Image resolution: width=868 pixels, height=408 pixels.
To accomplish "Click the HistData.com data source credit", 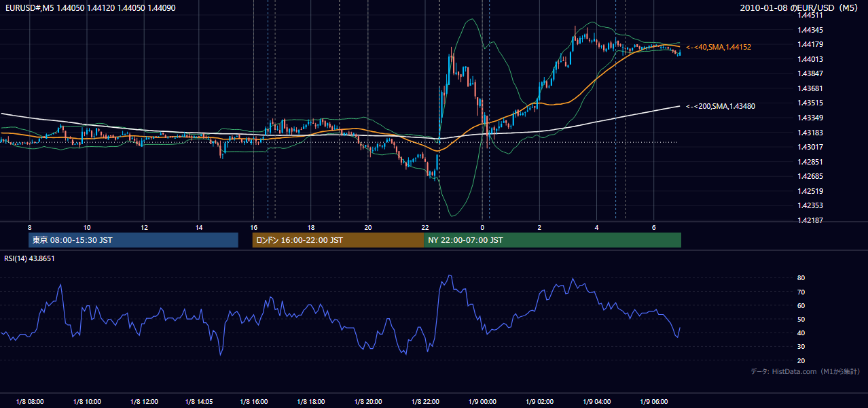I will [x=806, y=371].
